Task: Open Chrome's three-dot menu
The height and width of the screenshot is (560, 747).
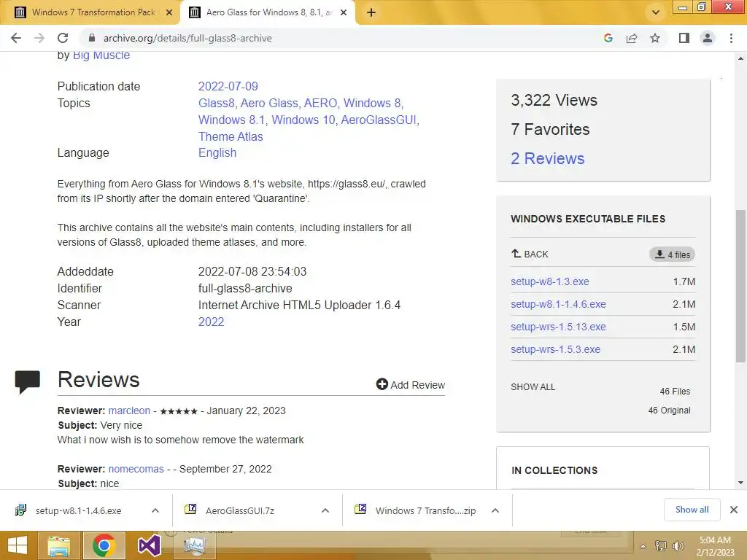Action: coord(731,38)
